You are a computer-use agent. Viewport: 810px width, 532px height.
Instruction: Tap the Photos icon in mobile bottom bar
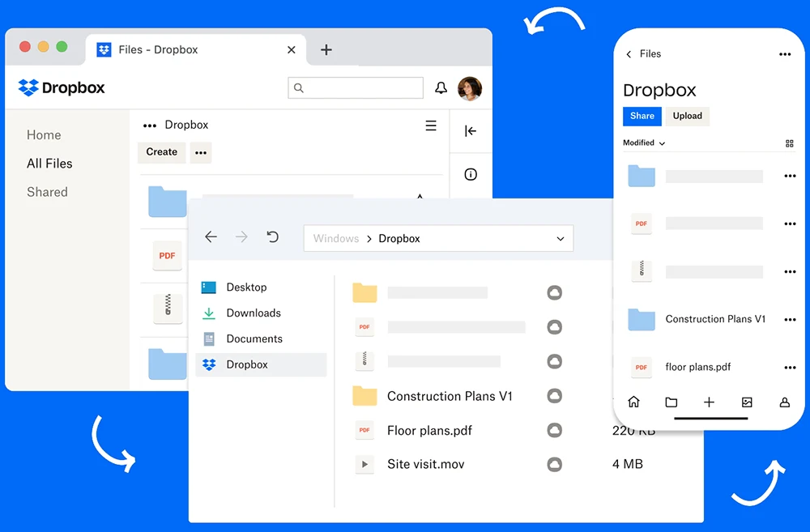(x=747, y=402)
